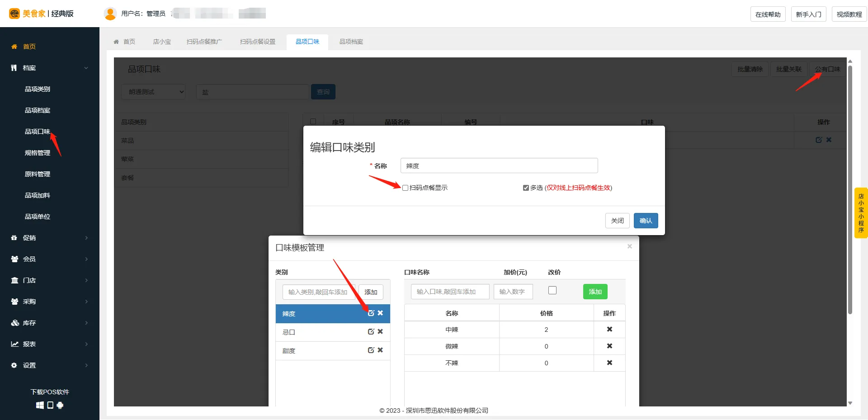Viewport: 868px width, 420px height.
Task: Click edit icon for 甜度 category
Action: (x=371, y=350)
